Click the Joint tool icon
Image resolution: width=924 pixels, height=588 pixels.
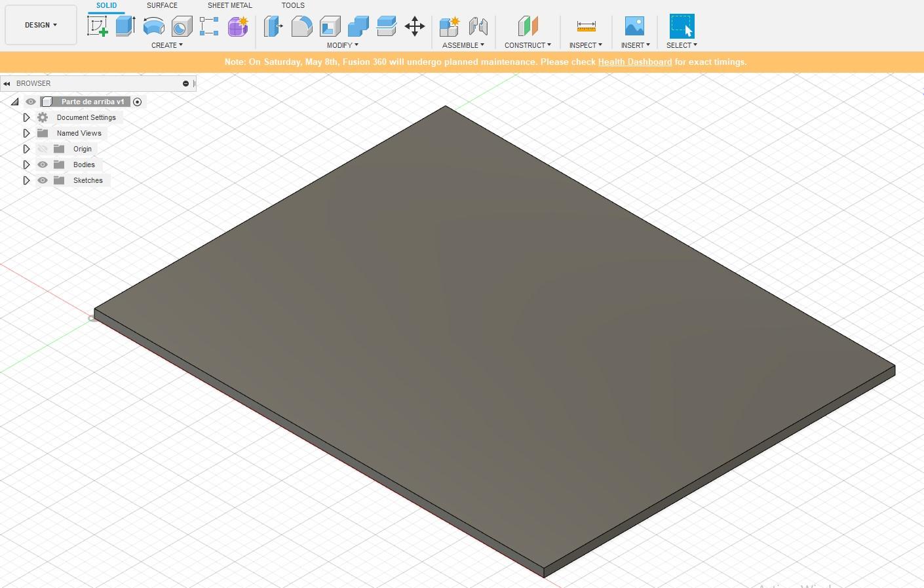478,26
